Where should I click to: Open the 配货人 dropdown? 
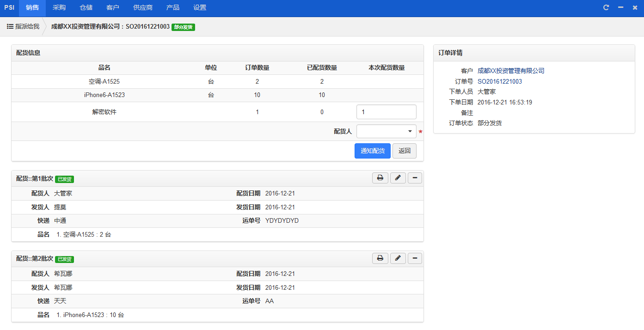click(x=386, y=132)
